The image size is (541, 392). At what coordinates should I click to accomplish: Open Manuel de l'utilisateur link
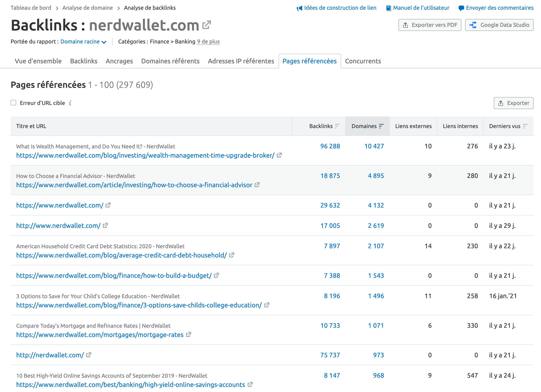(421, 8)
